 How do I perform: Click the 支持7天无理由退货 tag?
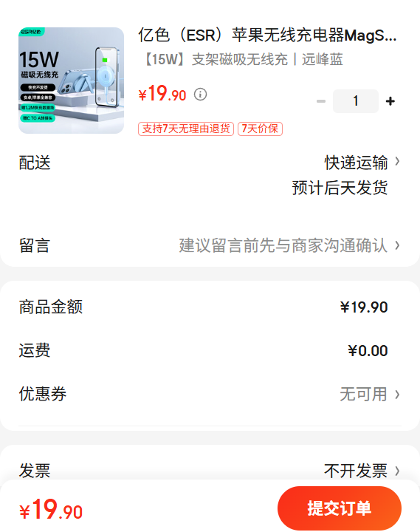pos(186,129)
